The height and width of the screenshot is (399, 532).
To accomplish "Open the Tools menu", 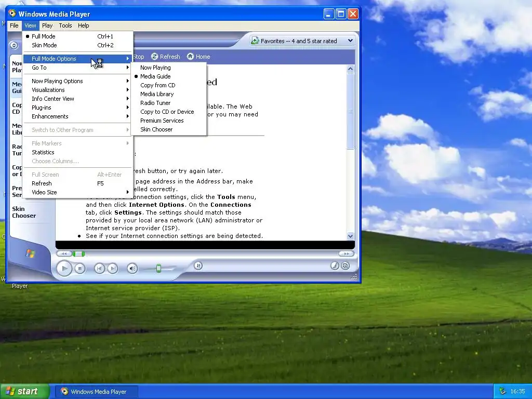I will pos(65,25).
